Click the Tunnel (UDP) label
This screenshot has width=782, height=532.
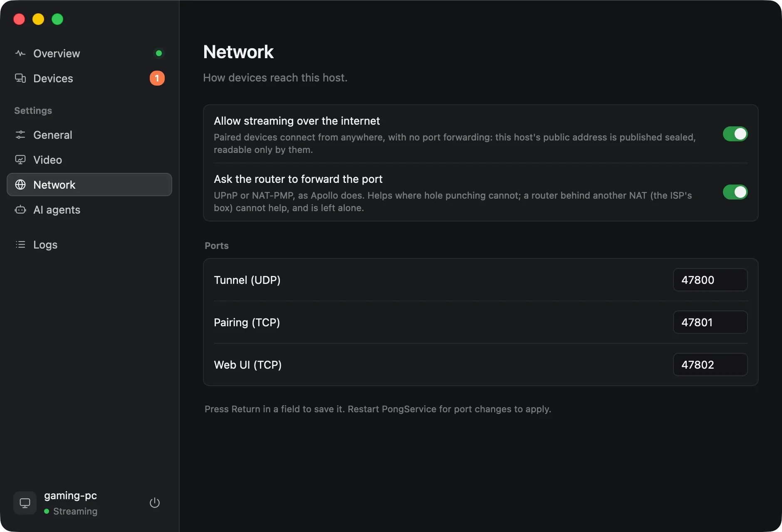click(x=247, y=280)
